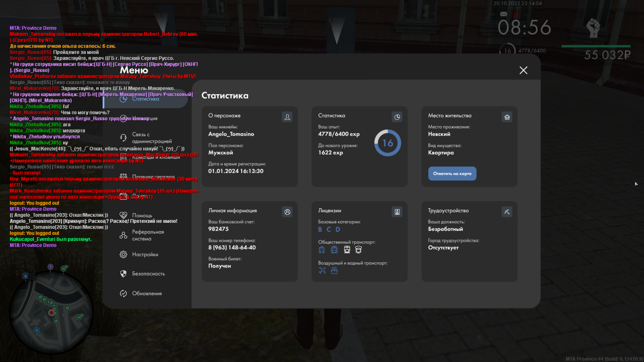The width and height of the screenshot is (644, 362).
Task: Click the first bus license icon
Action: (322, 250)
